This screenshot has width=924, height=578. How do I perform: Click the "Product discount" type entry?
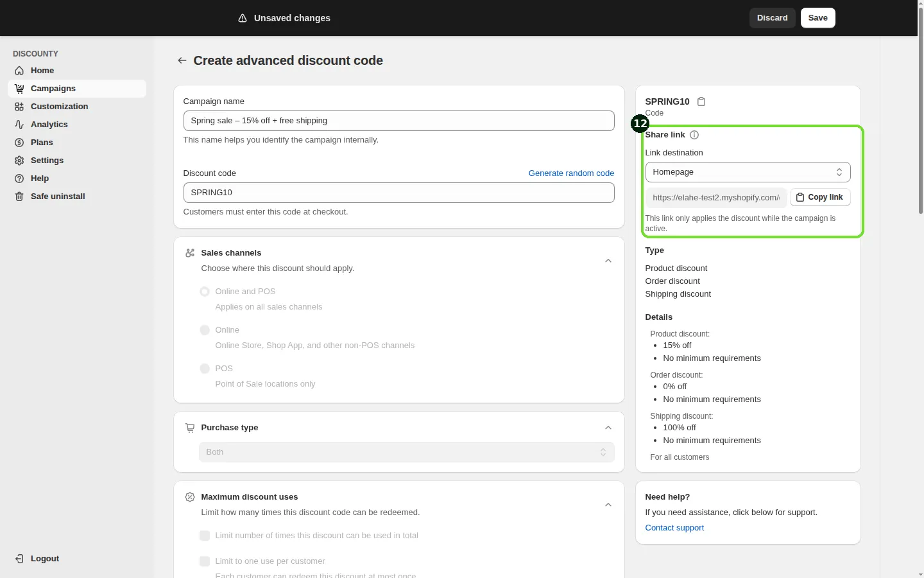(676, 268)
